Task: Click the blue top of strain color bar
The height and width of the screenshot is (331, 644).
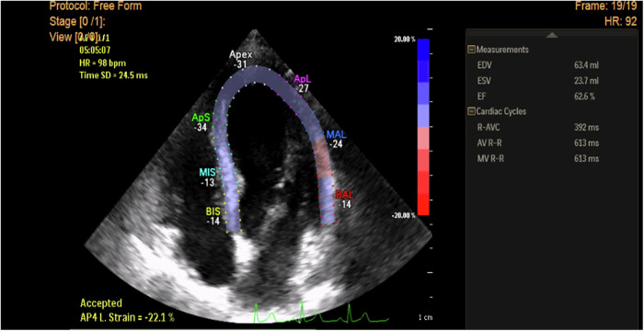Action: [423, 50]
